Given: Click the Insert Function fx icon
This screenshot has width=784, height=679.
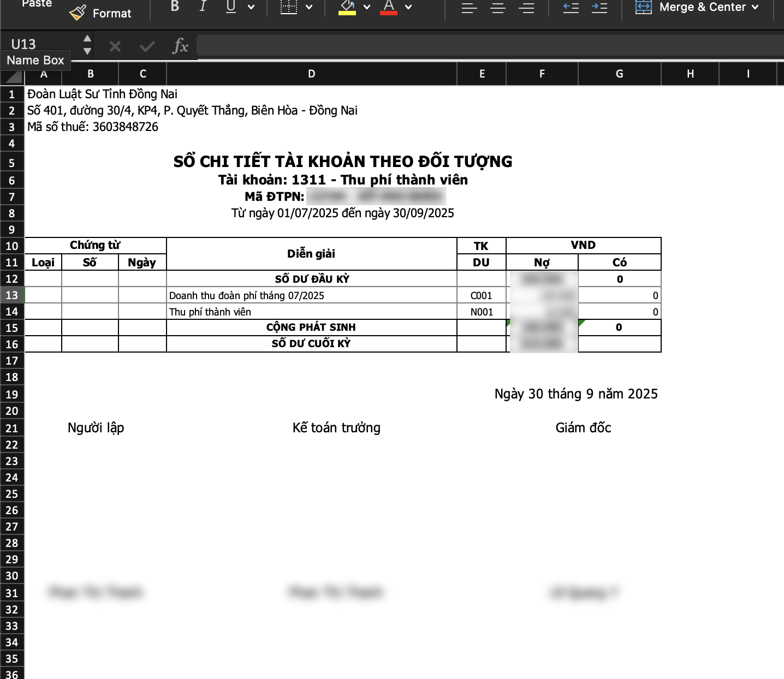Looking at the screenshot, I should [x=180, y=46].
